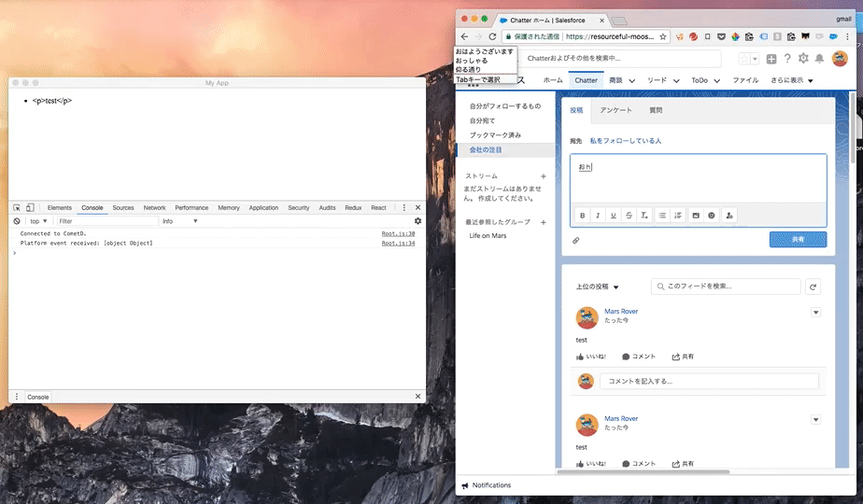Click いいね! on the first test post
Image resolution: width=863 pixels, height=504 pixels.
[590, 357]
